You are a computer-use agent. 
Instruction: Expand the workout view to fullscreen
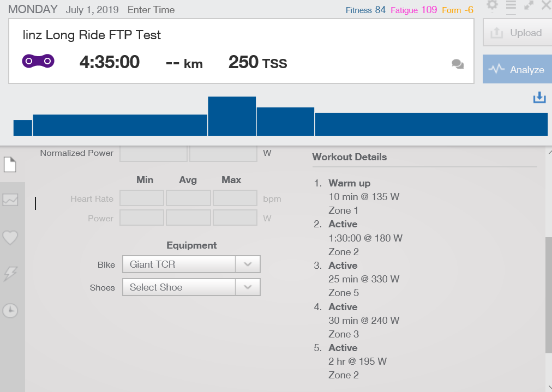click(529, 5)
